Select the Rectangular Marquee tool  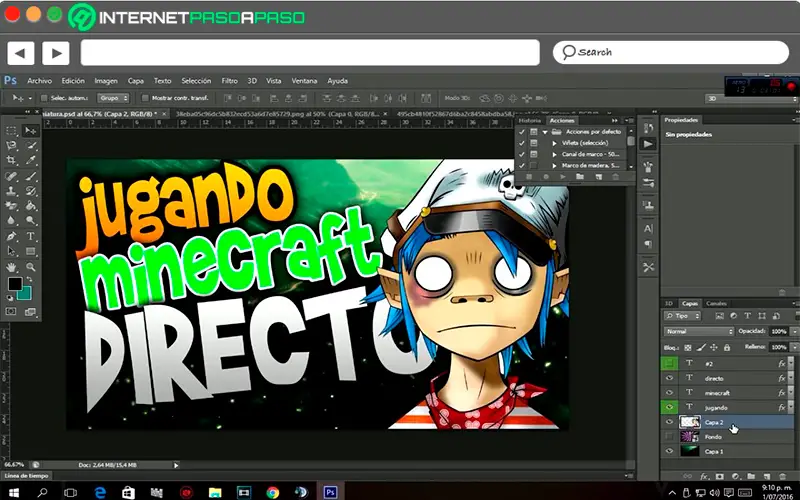tap(11, 131)
